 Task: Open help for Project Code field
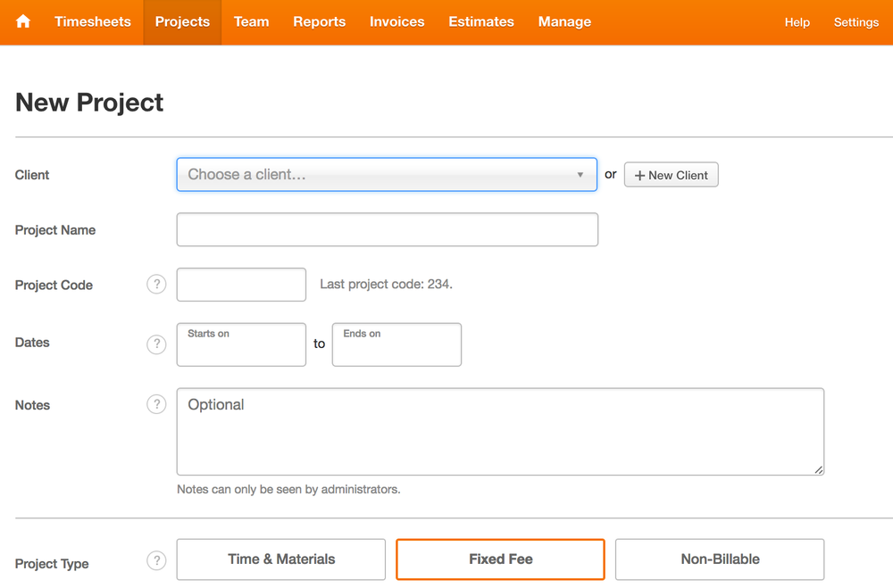(156, 284)
